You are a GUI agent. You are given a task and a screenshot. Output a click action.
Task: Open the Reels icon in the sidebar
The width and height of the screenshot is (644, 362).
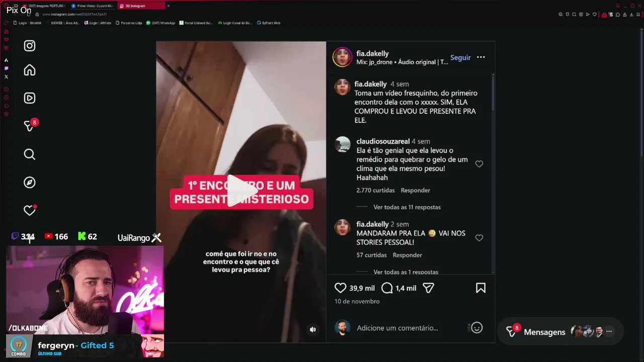(30, 98)
